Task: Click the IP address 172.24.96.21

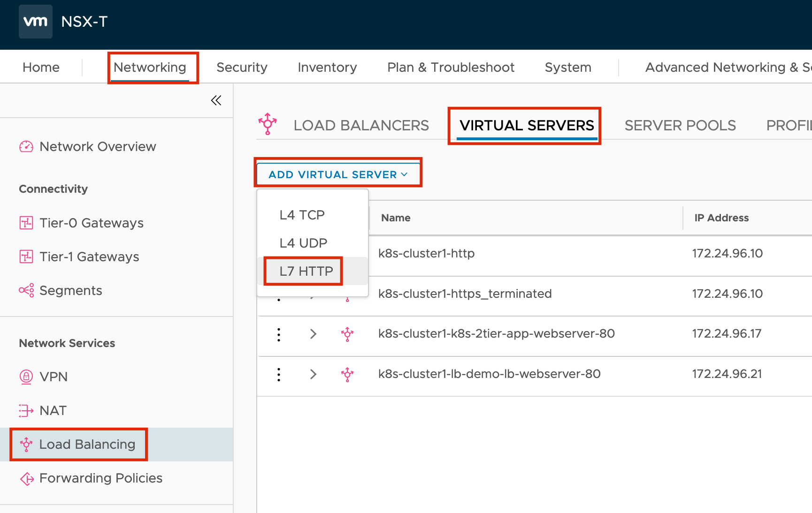Action: click(727, 374)
